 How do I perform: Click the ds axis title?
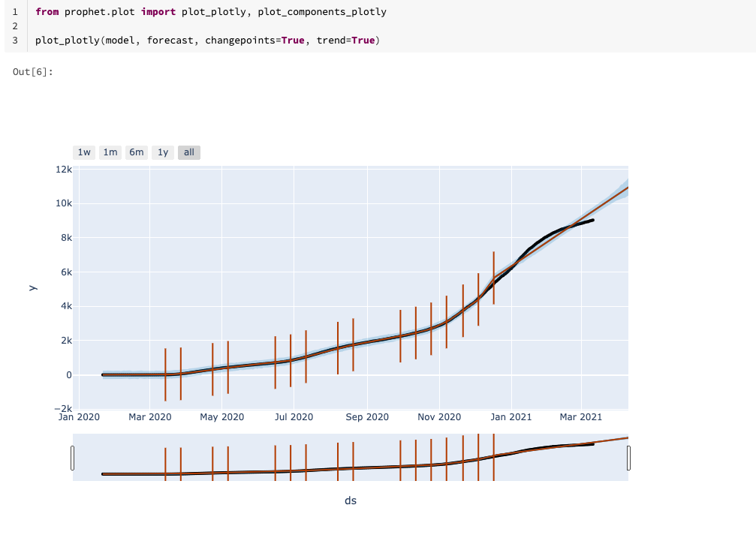click(x=351, y=500)
